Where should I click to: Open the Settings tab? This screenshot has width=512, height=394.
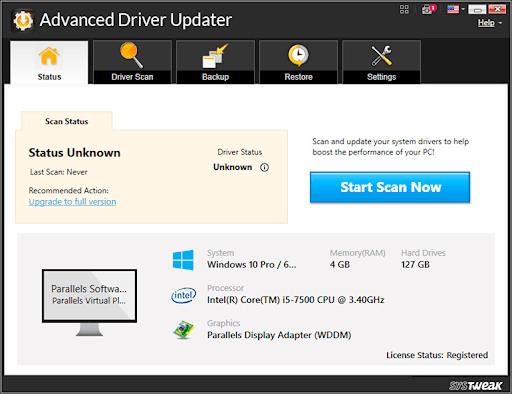[381, 62]
